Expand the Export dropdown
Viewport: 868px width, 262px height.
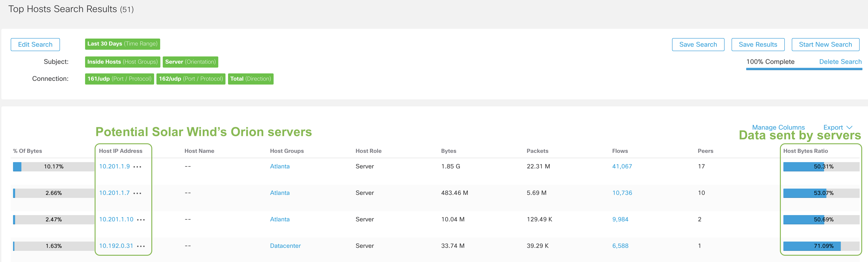(x=838, y=127)
